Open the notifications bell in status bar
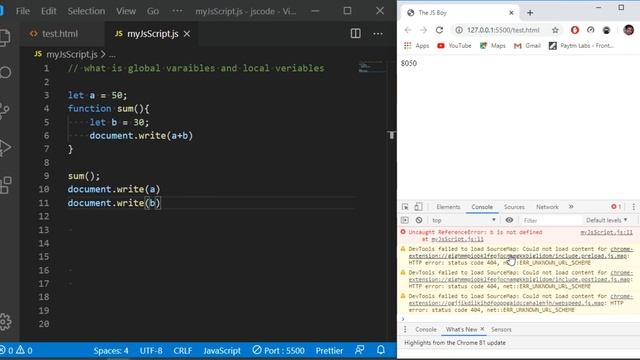 [381, 350]
